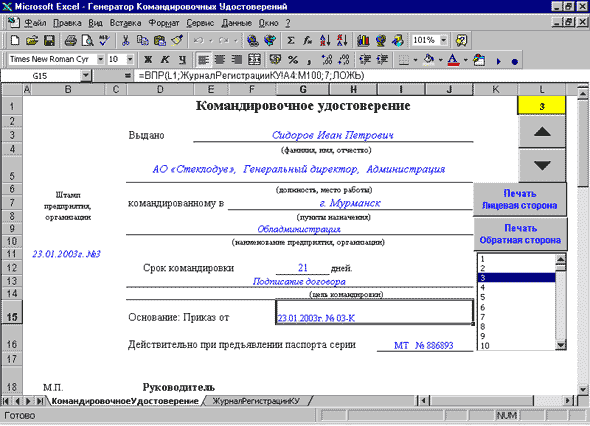This screenshot has height=426, width=590.
Task: Open the Map globe icon
Action: (380, 40)
